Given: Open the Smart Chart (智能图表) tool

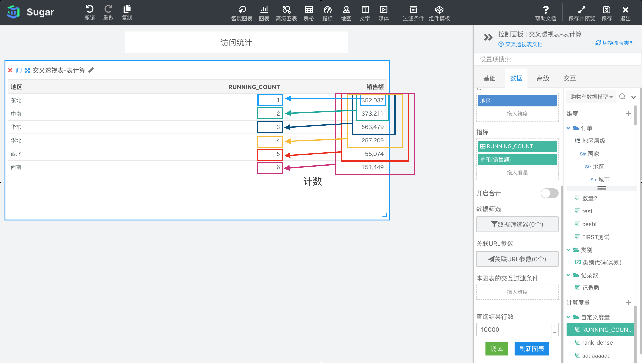Looking at the screenshot, I should coord(242,13).
